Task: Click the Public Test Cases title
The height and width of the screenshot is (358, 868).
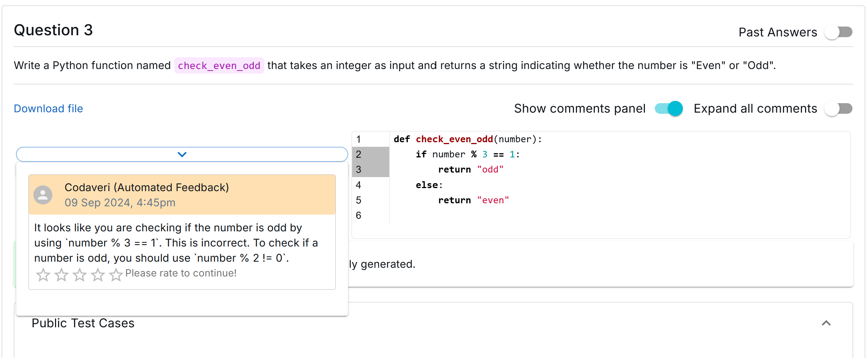Action: point(83,323)
